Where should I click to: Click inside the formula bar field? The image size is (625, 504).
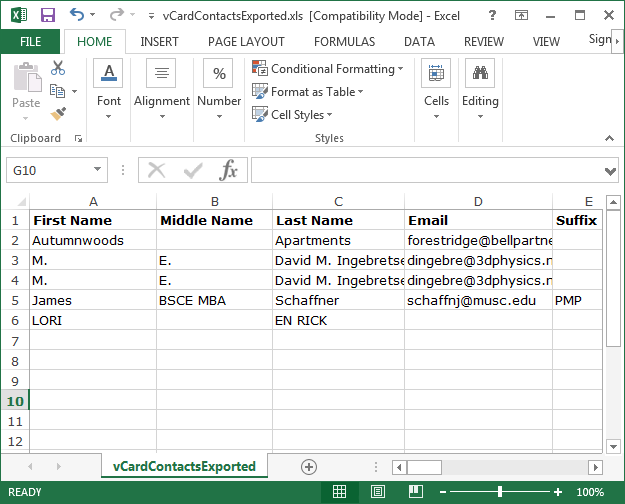(x=427, y=170)
